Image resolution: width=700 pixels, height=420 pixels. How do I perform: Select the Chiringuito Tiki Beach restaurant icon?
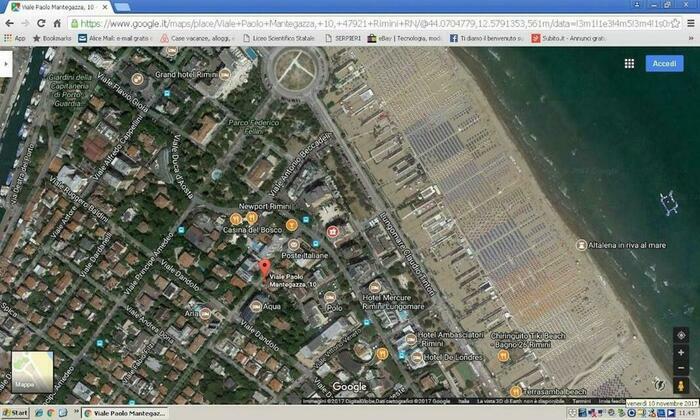pyautogui.click(x=503, y=356)
